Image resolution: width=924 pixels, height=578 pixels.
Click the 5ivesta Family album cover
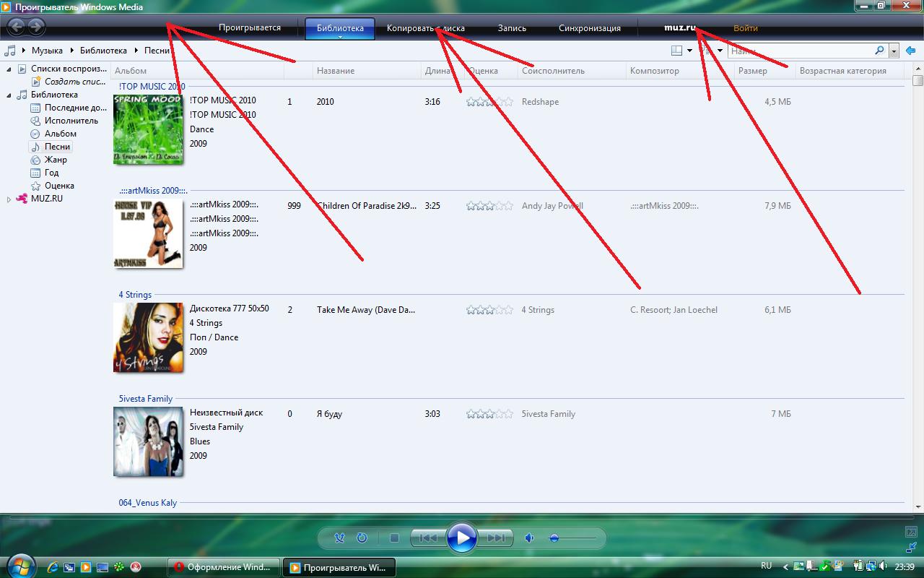click(x=148, y=441)
